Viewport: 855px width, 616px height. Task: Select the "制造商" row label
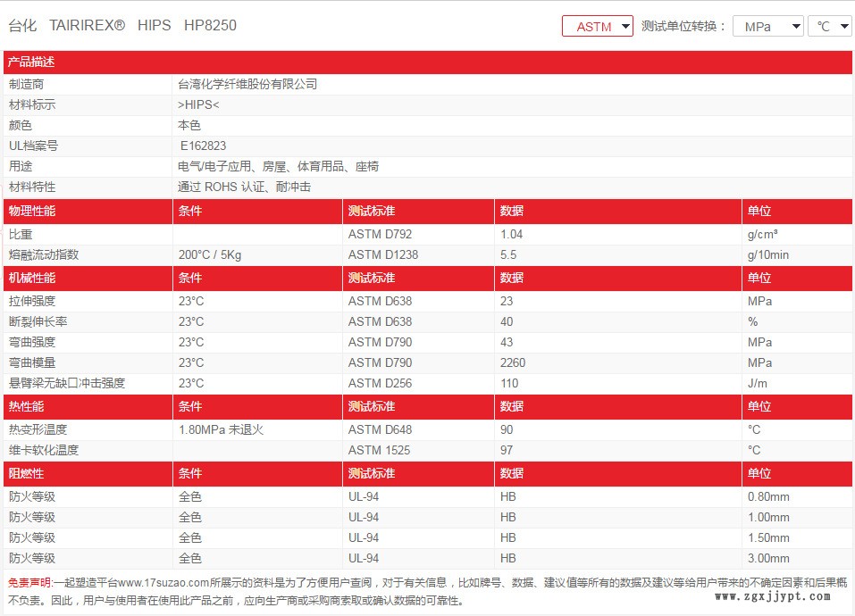click(26, 85)
